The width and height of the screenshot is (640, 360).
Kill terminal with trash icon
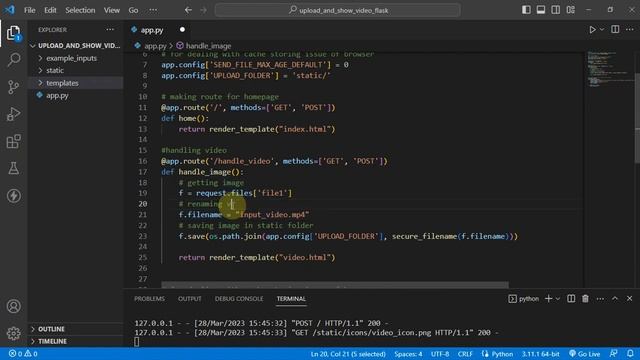coord(585,299)
